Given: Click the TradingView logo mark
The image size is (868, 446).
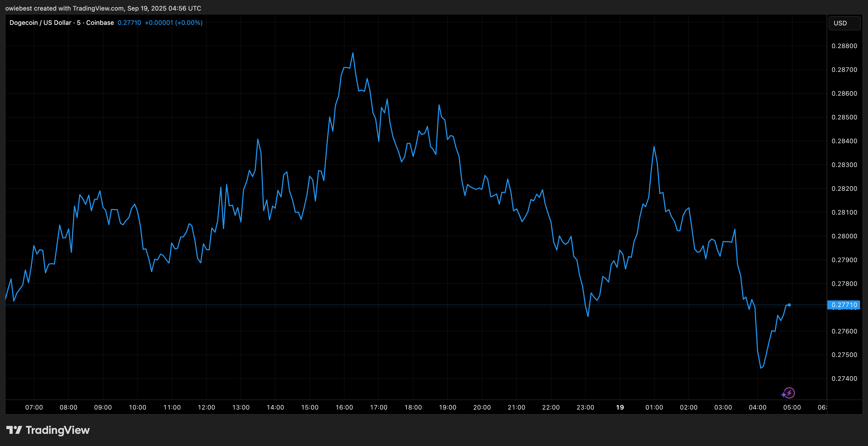Looking at the screenshot, I should [x=14, y=430].
